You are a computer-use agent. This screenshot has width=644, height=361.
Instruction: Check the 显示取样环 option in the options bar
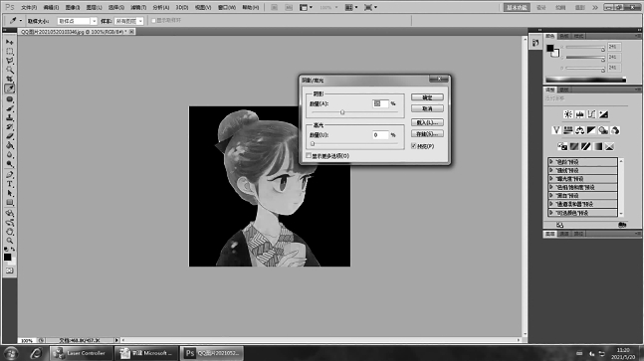153,21
